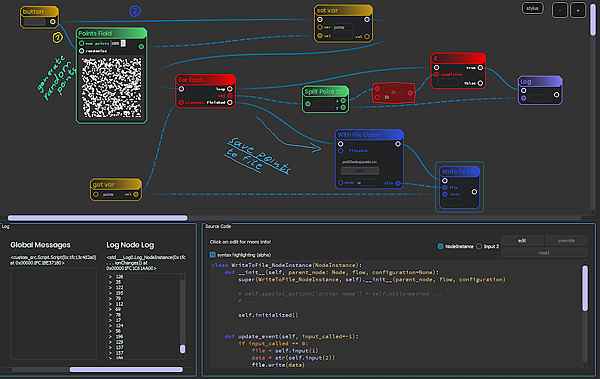This screenshot has width=600, height=379.
Task: Click the stylus mode button
Action: [532, 8]
